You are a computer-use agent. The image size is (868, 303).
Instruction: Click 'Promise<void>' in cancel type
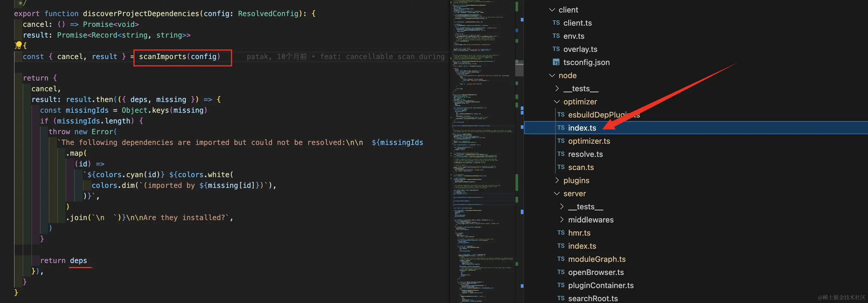[111, 25]
